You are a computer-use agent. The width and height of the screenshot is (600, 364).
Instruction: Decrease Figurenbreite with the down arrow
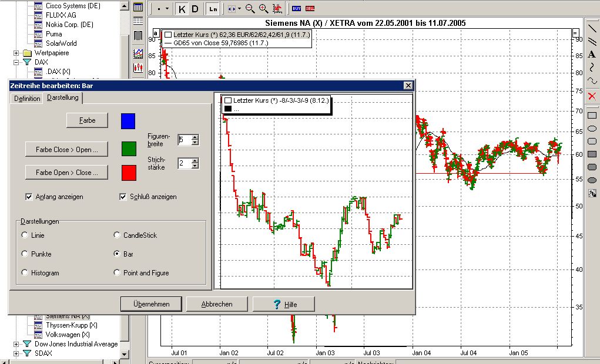(x=195, y=143)
